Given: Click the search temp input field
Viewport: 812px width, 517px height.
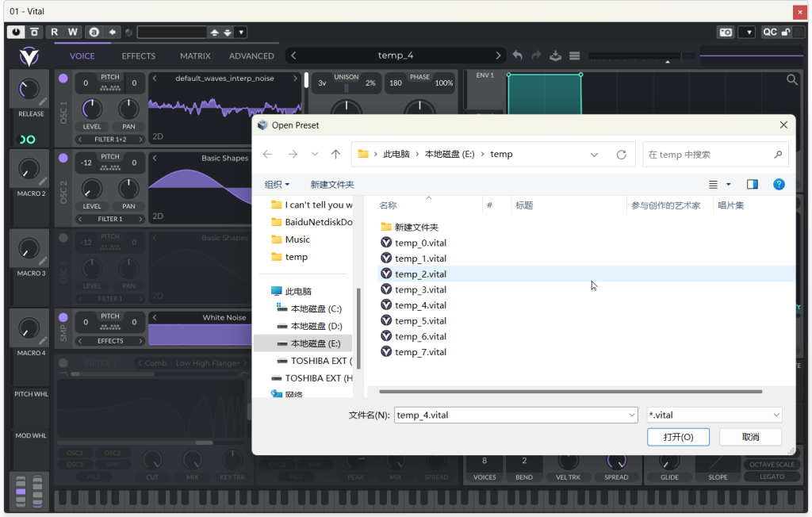Looking at the screenshot, I should tap(715, 155).
